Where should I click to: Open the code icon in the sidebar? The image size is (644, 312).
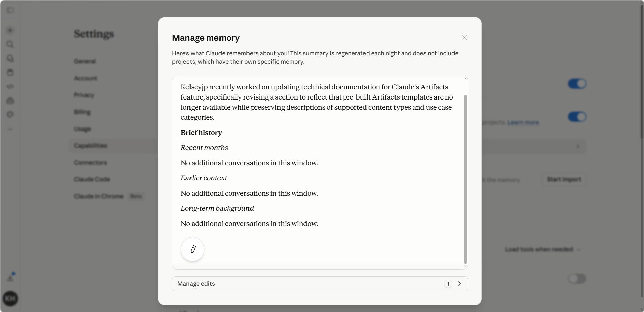coord(10,86)
